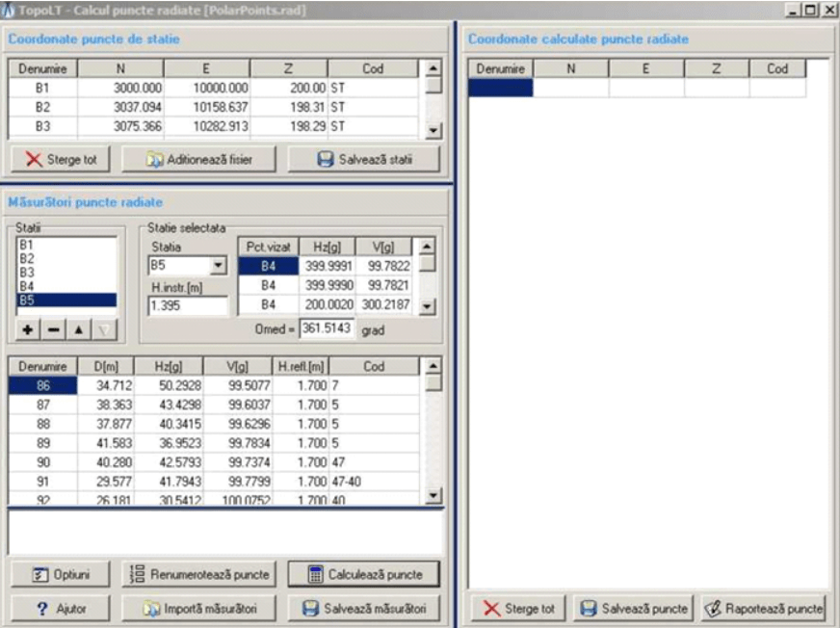This screenshot has width=840, height=628.
Task: Click the TopoLT app icon in title bar
Action: 8,11
